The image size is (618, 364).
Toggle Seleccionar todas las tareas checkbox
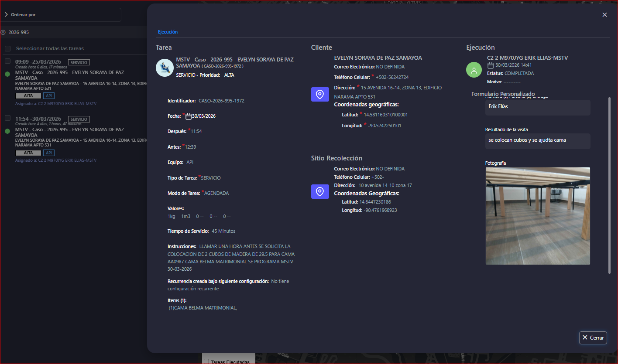point(7,48)
